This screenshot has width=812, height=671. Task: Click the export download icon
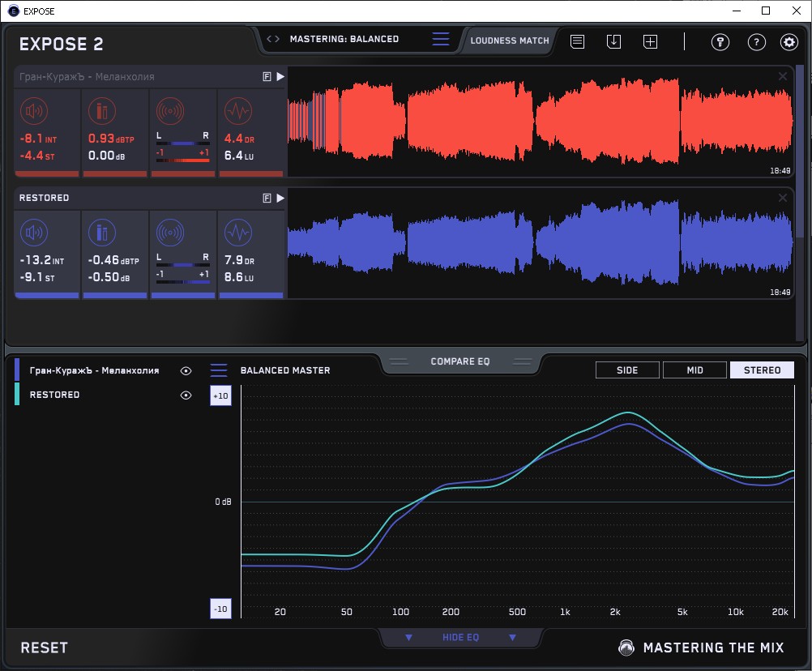point(613,42)
